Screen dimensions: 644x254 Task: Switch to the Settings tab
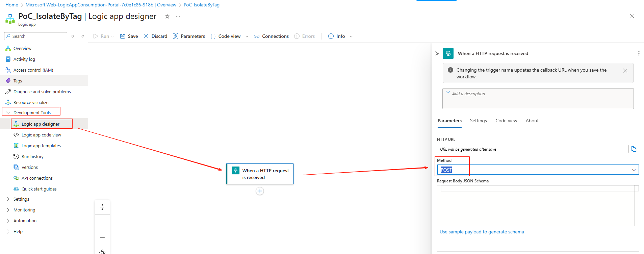(x=478, y=121)
